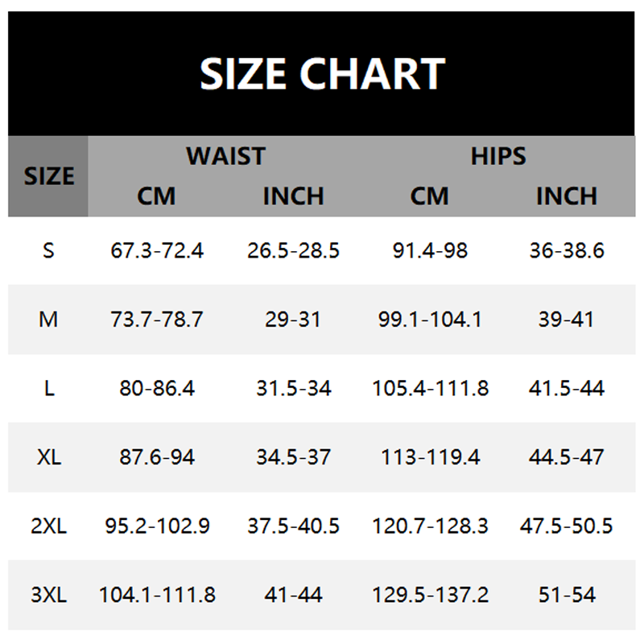
Task: Click the SIZE CHART title
Action: click(322, 74)
